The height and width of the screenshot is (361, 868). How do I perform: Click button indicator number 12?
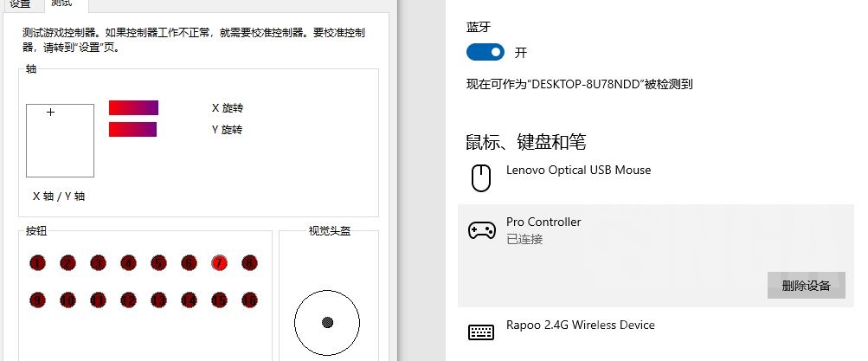tap(128, 300)
